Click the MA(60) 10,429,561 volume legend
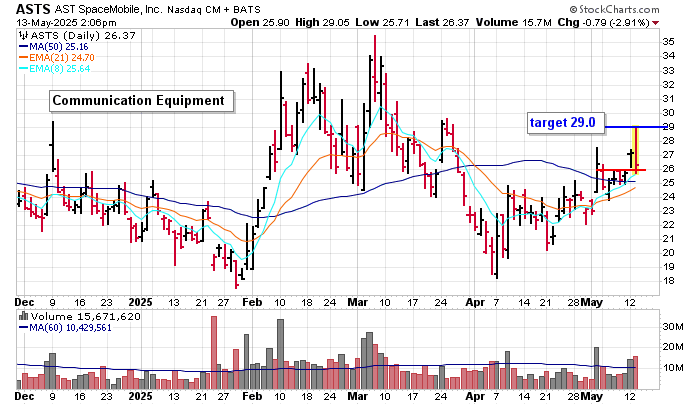The image size is (700, 405). click(65, 328)
